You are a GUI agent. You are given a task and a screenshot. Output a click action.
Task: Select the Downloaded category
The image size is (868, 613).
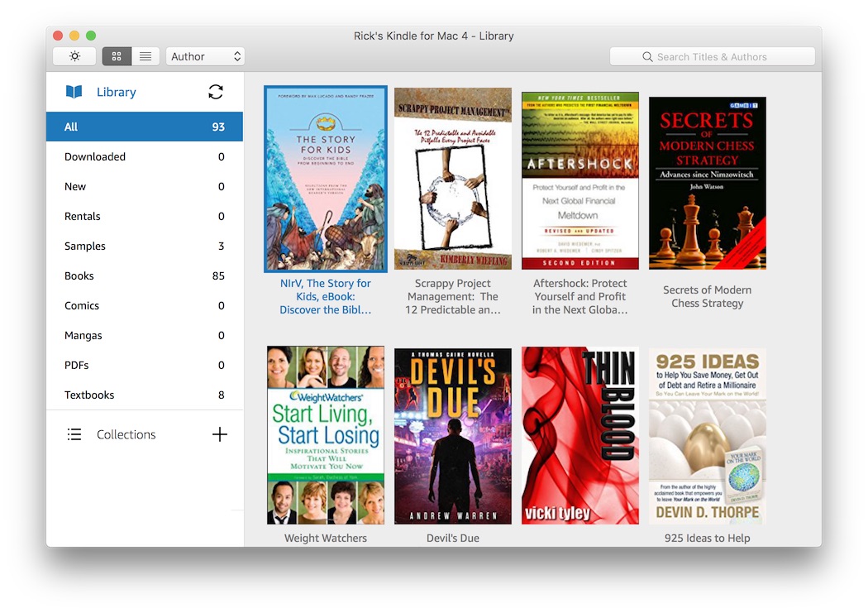pos(145,156)
